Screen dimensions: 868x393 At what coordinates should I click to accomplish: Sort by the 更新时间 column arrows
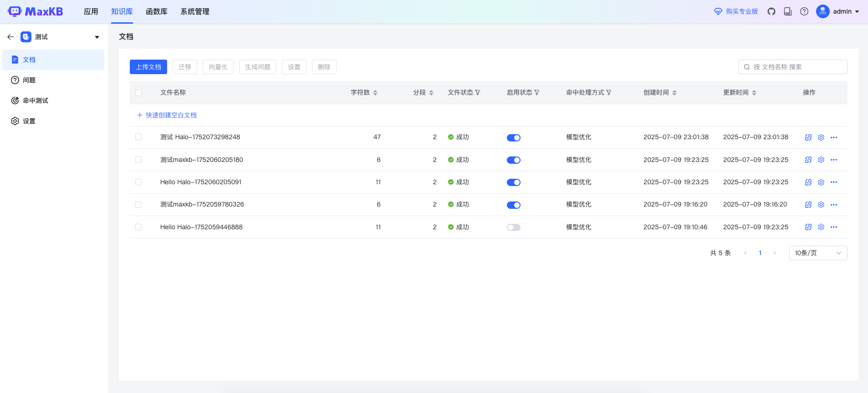click(754, 93)
